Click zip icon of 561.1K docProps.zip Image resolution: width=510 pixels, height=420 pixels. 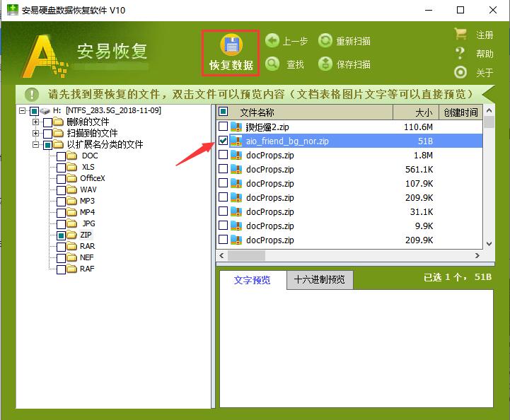[236, 169]
